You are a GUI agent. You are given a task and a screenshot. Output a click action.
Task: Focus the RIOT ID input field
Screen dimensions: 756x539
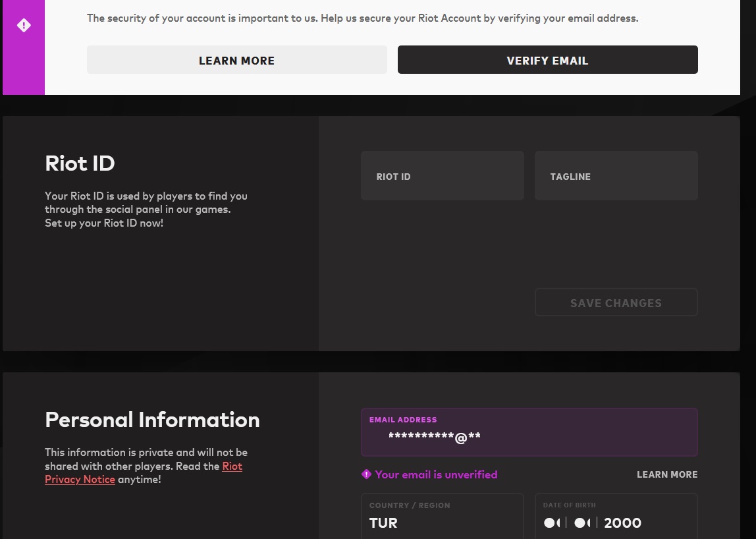coord(442,176)
